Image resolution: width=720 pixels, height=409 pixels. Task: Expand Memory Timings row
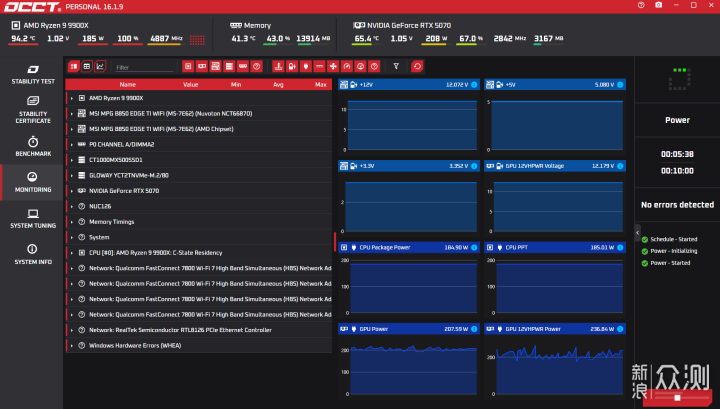[x=72, y=222]
